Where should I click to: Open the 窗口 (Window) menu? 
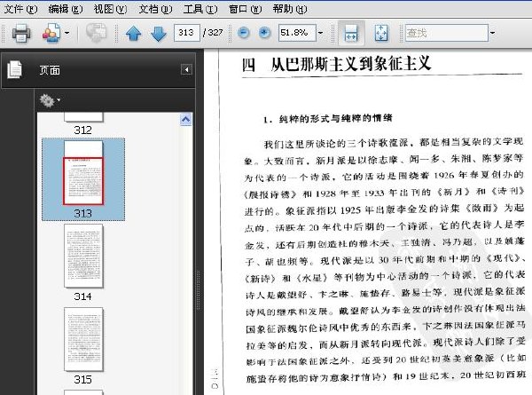click(x=245, y=9)
